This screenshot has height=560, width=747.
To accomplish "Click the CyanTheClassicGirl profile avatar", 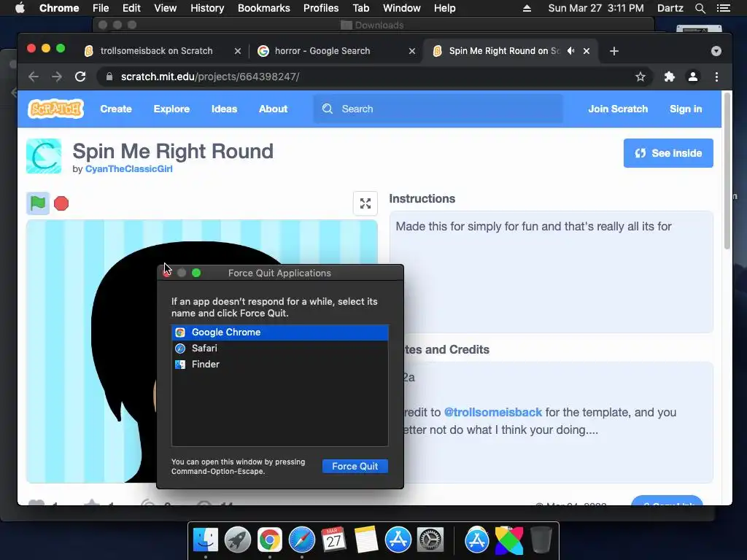I will click(x=44, y=156).
